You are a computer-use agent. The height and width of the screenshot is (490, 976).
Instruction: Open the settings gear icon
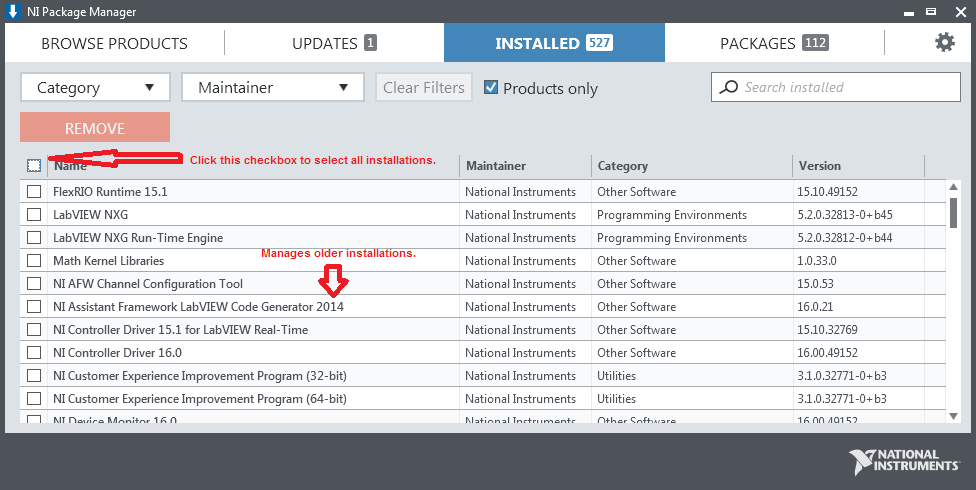tap(944, 42)
